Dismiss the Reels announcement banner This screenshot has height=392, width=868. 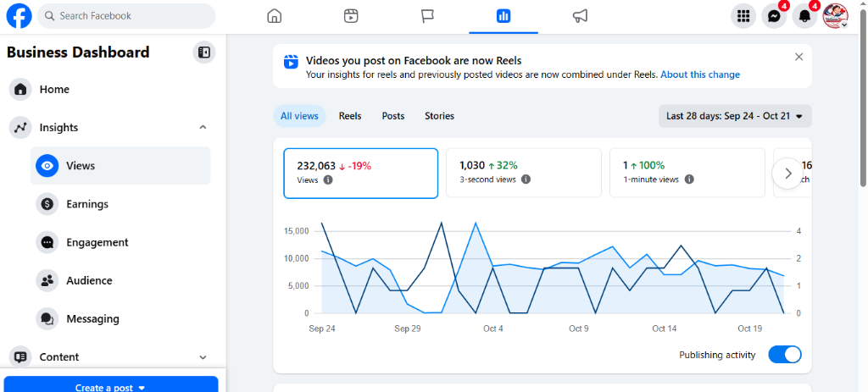point(798,57)
